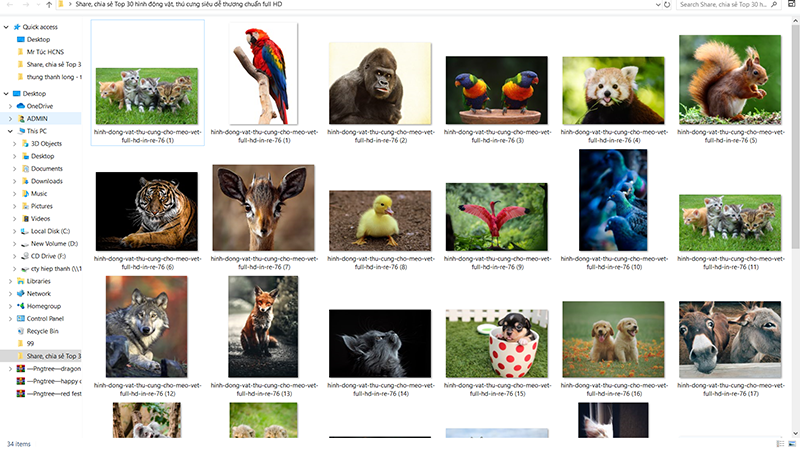The image size is (800, 450).
Task: Select the Local Disk (C:) drive icon
Action: pos(25,231)
